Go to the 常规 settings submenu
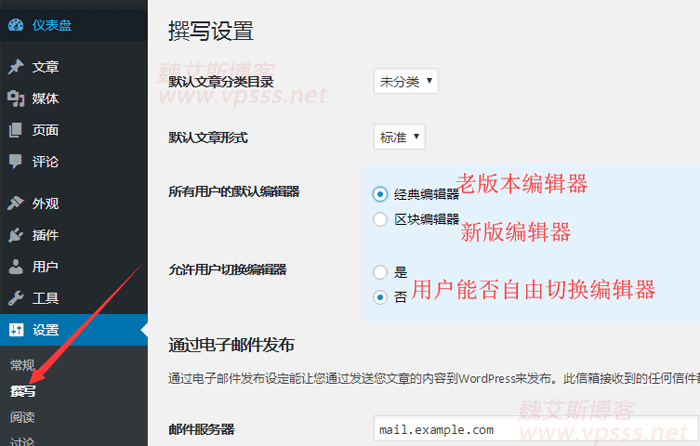This screenshot has width=700, height=446. (22, 365)
